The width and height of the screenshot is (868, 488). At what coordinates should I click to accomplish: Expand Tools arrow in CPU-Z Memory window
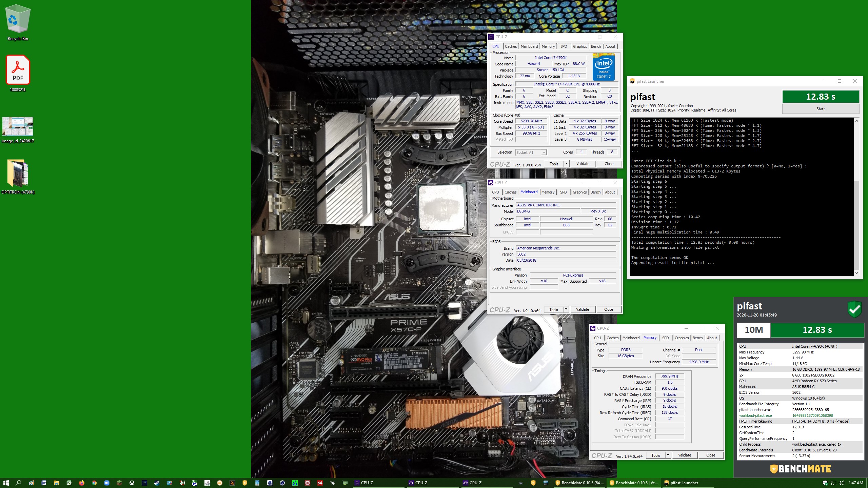coord(668,455)
